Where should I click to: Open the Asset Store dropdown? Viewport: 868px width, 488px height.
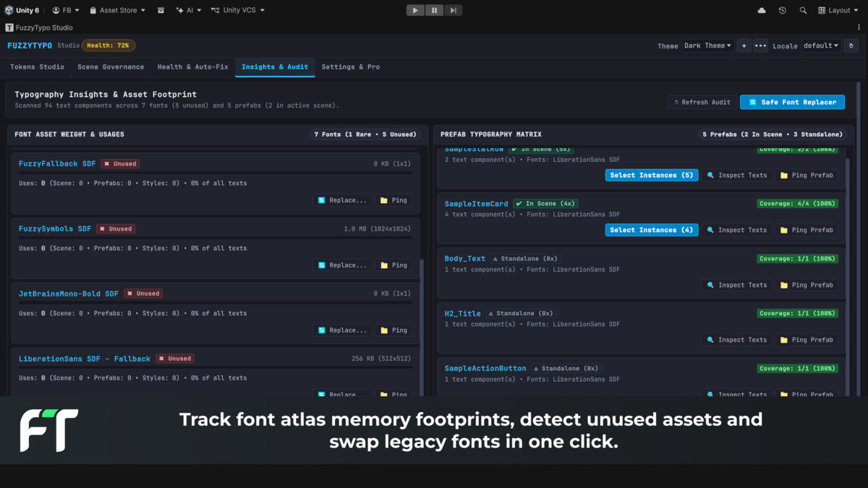click(x=117, y=10)
